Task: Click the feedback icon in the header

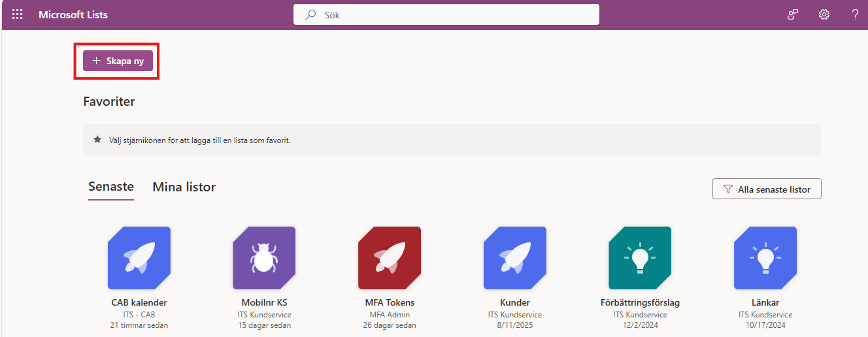Action: click(793, 14)
